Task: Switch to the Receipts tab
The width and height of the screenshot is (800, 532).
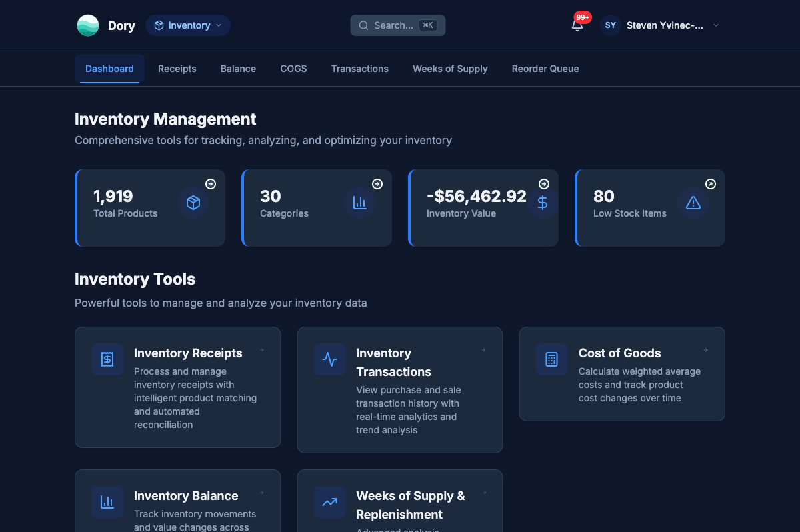Action: pyautogui.click(x=177, y=69)
